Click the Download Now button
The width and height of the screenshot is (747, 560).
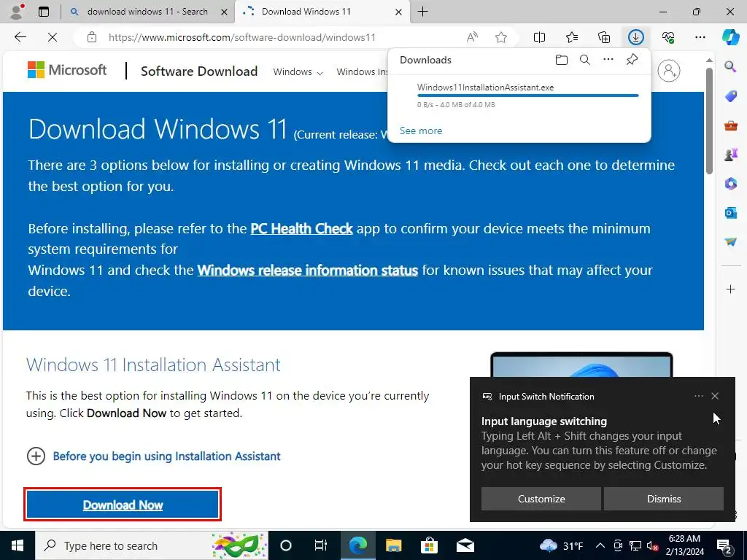(123, 505)
